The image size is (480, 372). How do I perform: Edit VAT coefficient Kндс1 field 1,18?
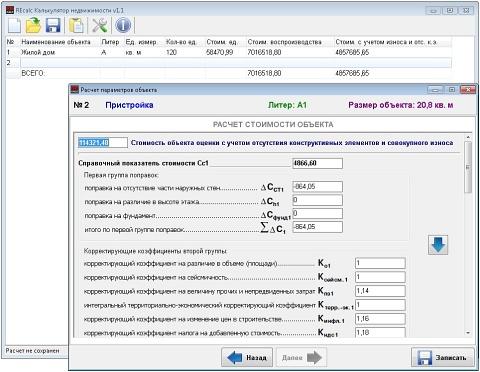click(x=380, y=332)
